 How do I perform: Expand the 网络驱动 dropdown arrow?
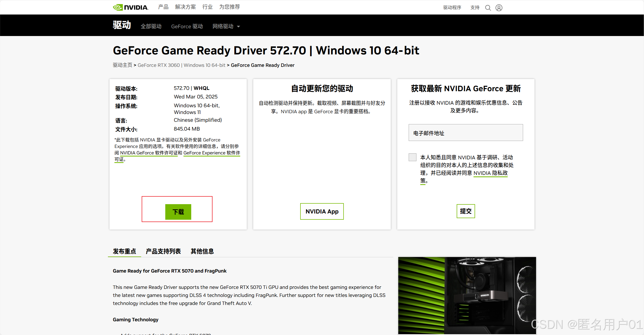tap(238, 26)
